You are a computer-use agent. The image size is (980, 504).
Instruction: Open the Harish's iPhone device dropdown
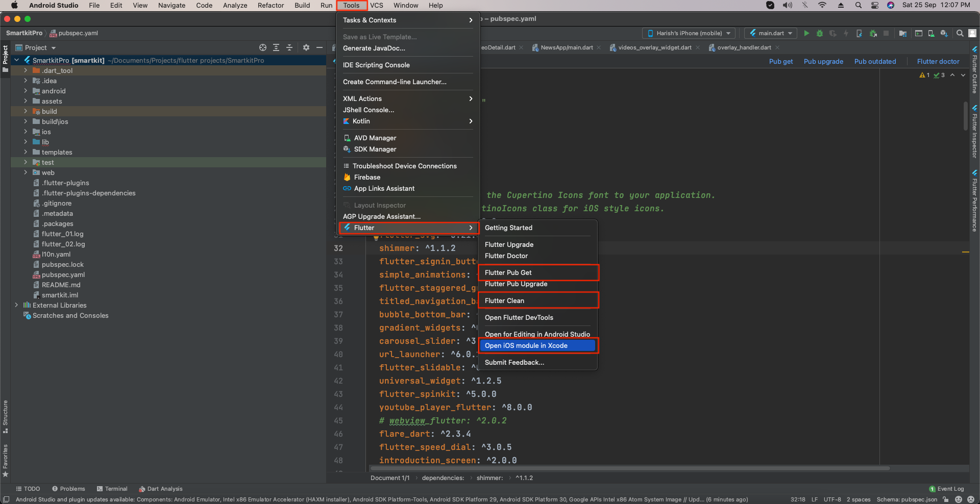click(x=689, y=33)
